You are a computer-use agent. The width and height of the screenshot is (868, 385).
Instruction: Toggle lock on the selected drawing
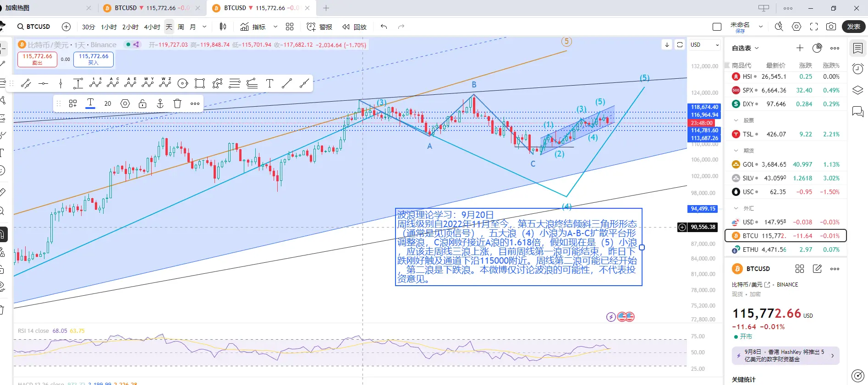pyautogui.click(x=143, y=103)
